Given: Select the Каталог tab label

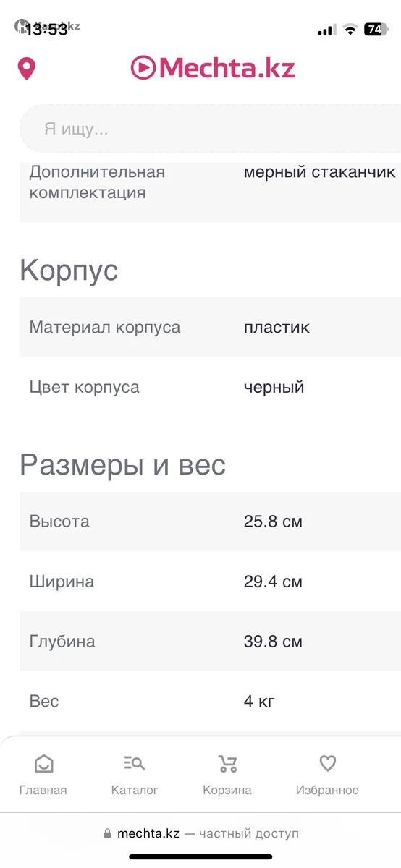Looking at the screenshot, I should 135,790.
